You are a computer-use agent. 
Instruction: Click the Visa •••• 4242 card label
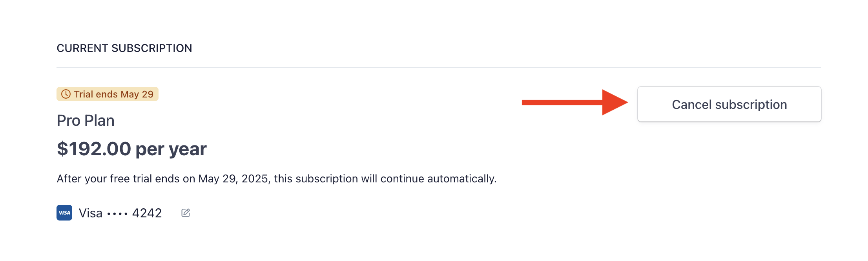(x=120, y=212)
